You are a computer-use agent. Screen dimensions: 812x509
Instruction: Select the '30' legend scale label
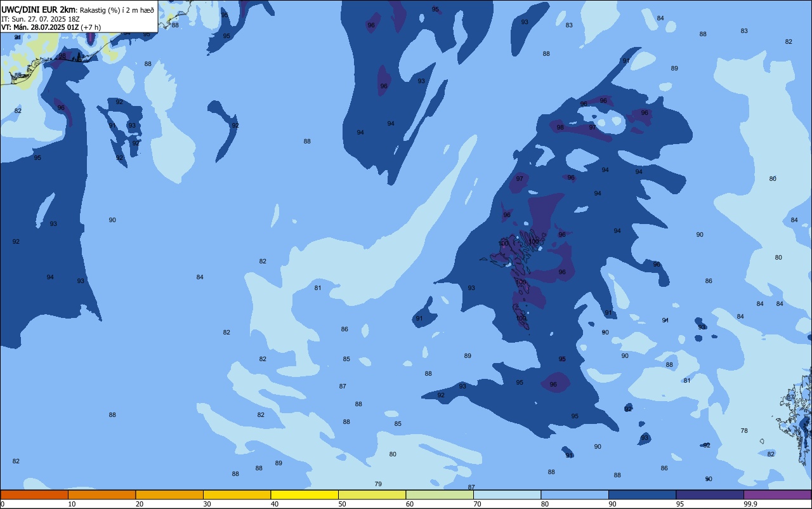pos(207,504)
